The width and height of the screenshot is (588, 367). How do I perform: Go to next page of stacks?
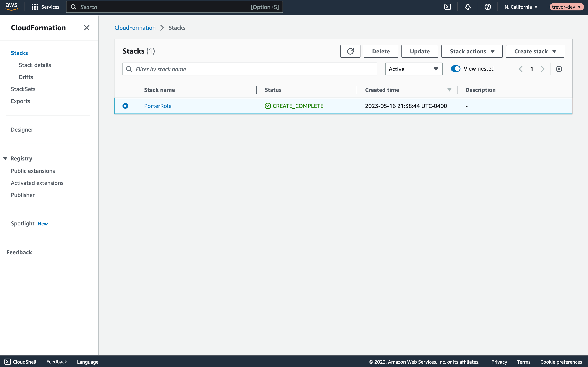(x=543, y=69)
